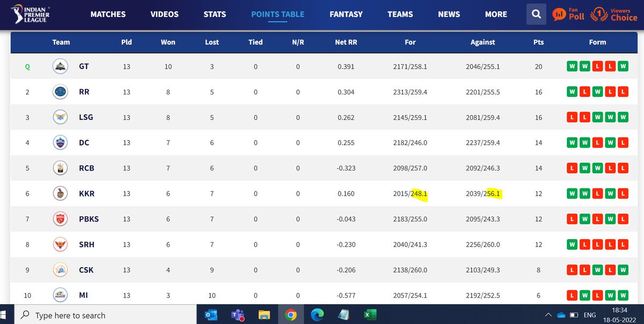Show hidden system tray icons
Image resolution: width=644 pixels, height=324 pixels.
pos(548,315)
